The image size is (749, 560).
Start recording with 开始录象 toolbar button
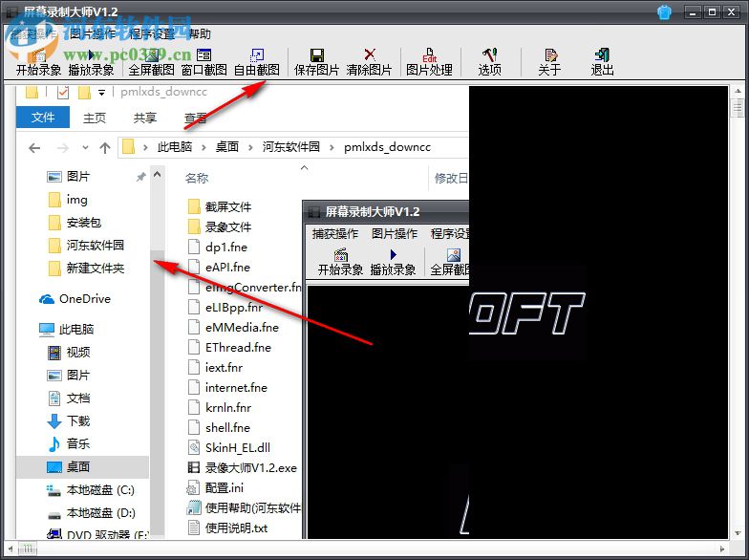(38, 63)
